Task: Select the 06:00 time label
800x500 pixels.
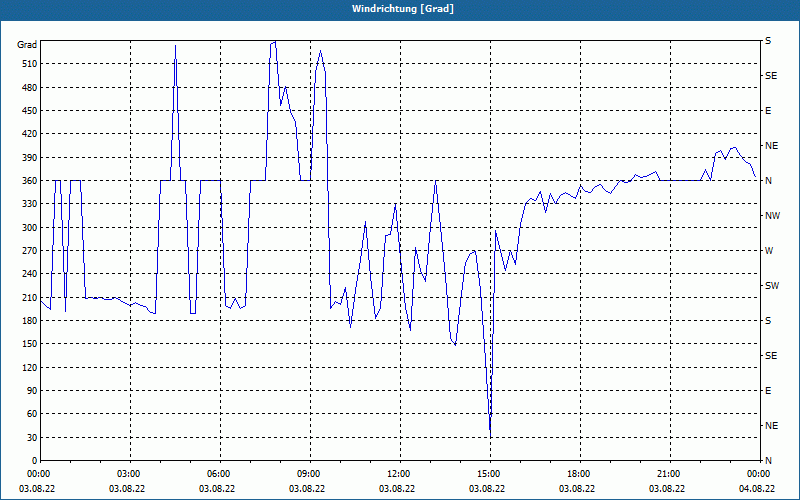Action: click(x=217, y=474)
